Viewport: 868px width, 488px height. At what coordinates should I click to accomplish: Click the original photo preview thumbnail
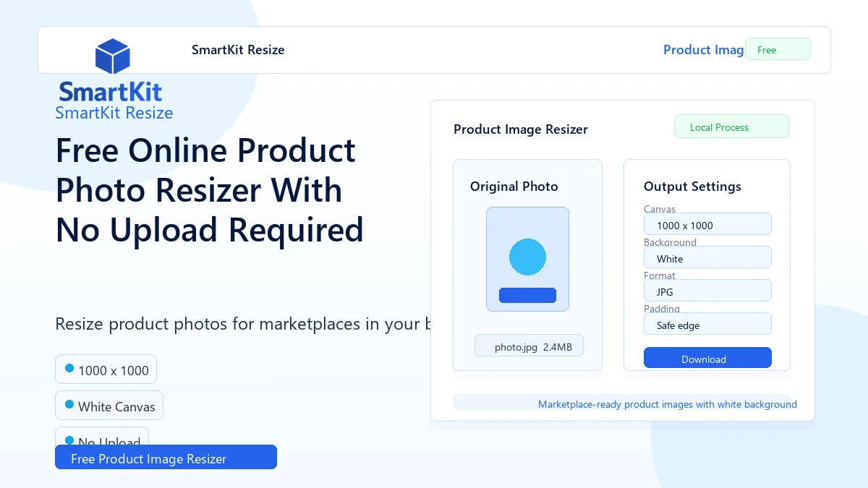[527, 259]
